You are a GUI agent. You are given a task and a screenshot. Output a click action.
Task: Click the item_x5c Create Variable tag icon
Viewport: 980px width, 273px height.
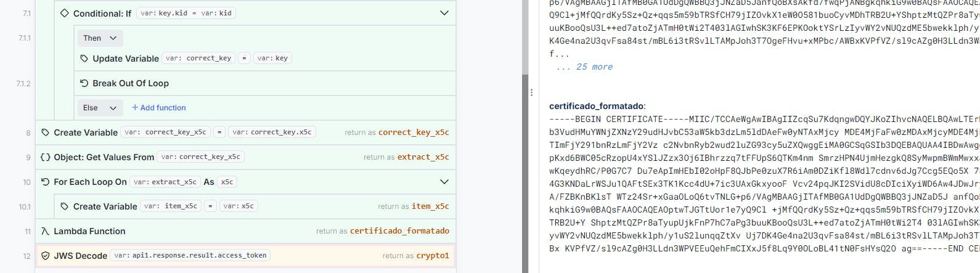(x=65, y=206)
